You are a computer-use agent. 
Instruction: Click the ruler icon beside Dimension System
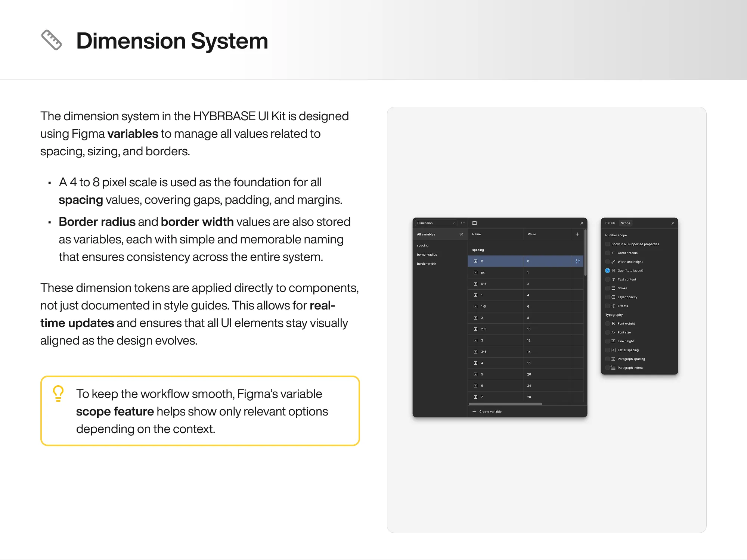coord(51,40)
